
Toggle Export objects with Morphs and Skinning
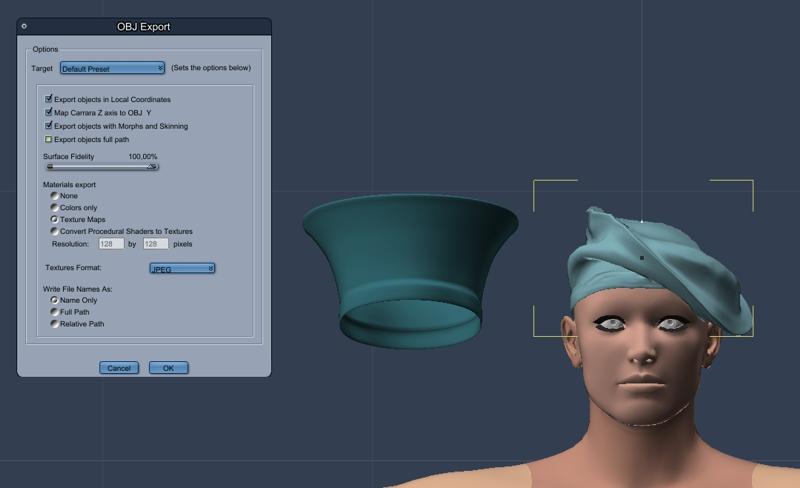click(x=48, y=125)
